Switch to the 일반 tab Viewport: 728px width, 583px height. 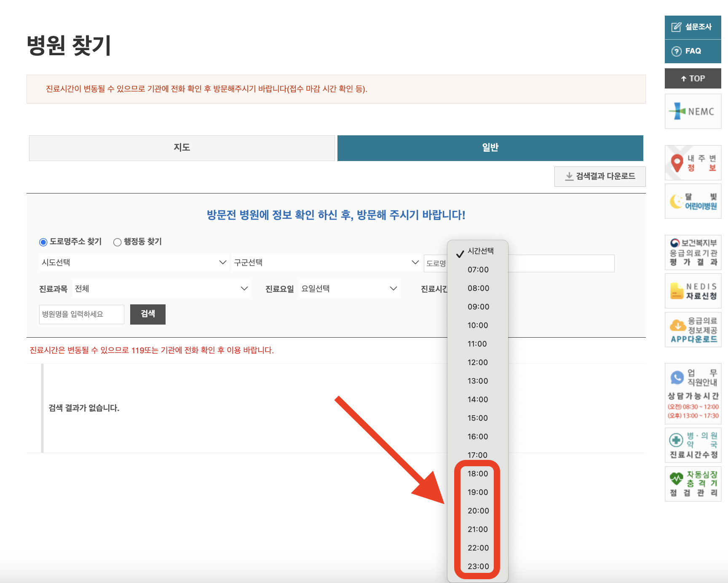point(490,148)
